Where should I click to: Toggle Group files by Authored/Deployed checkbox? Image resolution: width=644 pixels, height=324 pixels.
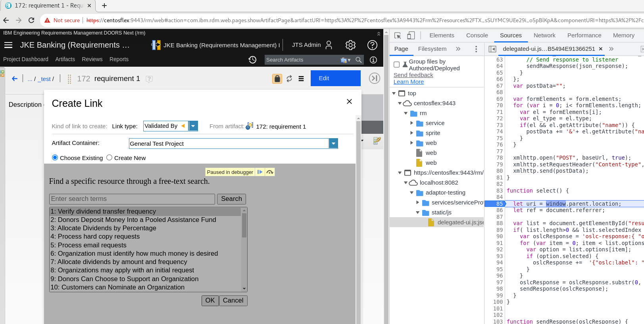(396, 64)
